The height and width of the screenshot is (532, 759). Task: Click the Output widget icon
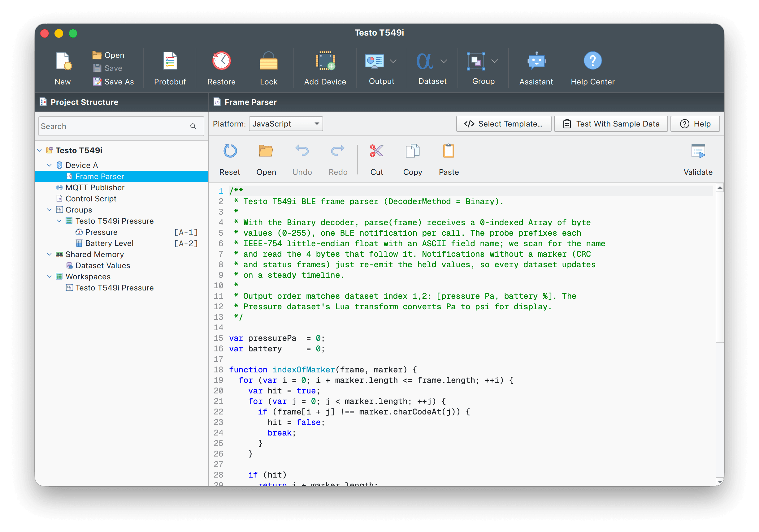tap(375, 61)
